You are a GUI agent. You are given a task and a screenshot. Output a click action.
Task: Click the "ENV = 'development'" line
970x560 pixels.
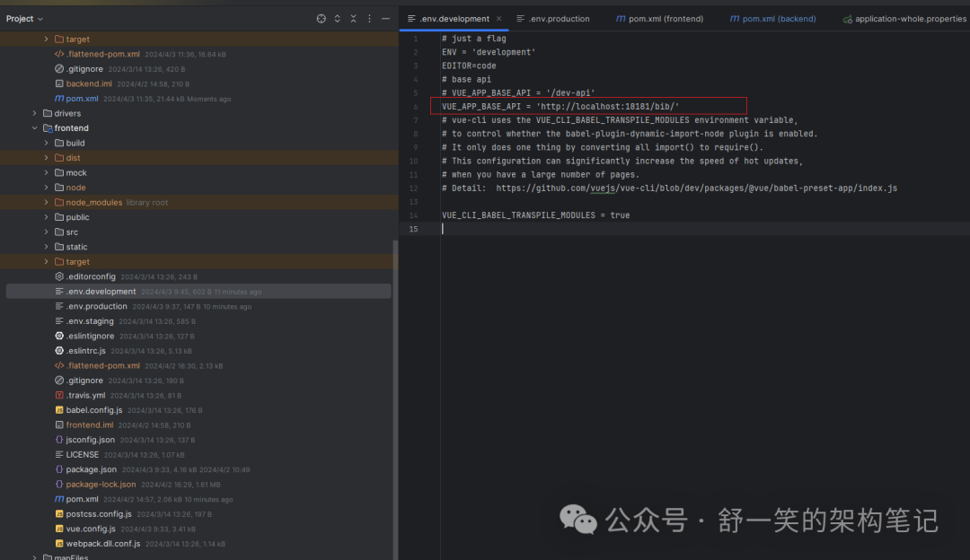489,52
